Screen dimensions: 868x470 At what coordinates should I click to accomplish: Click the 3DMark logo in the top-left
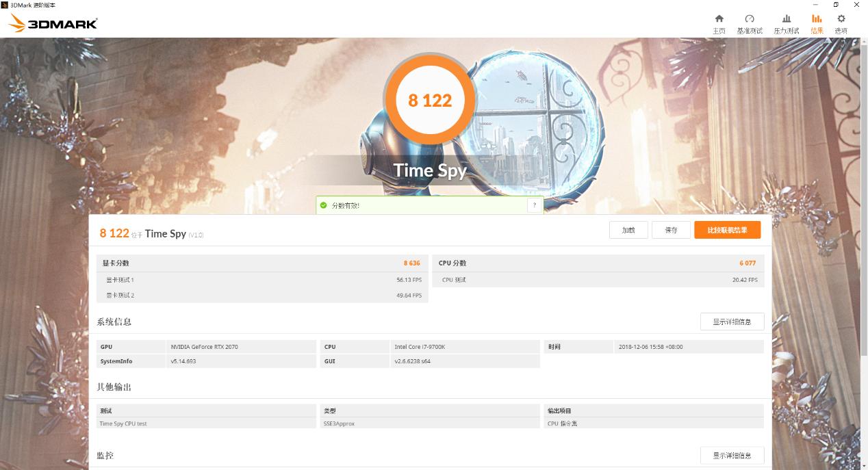[51, 21]
